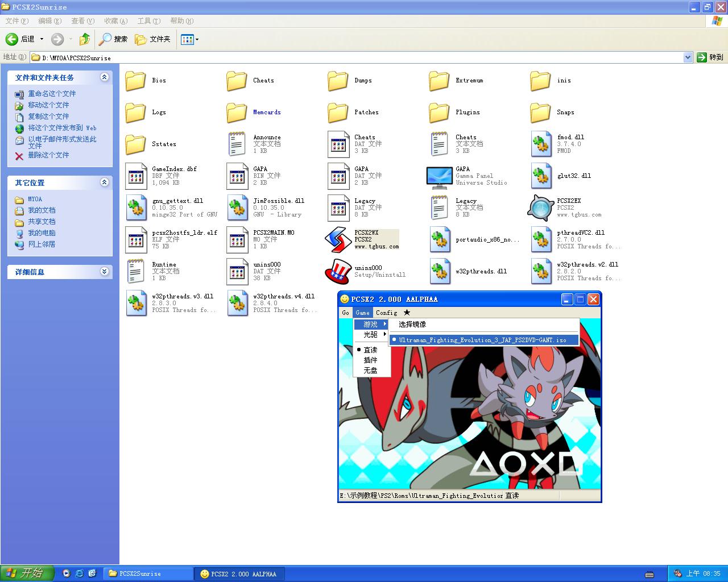Select the Ultraman_Fighting_Evolution_3 ISO entry
Screen dimensions: 728x582
[x=484, y=340]
